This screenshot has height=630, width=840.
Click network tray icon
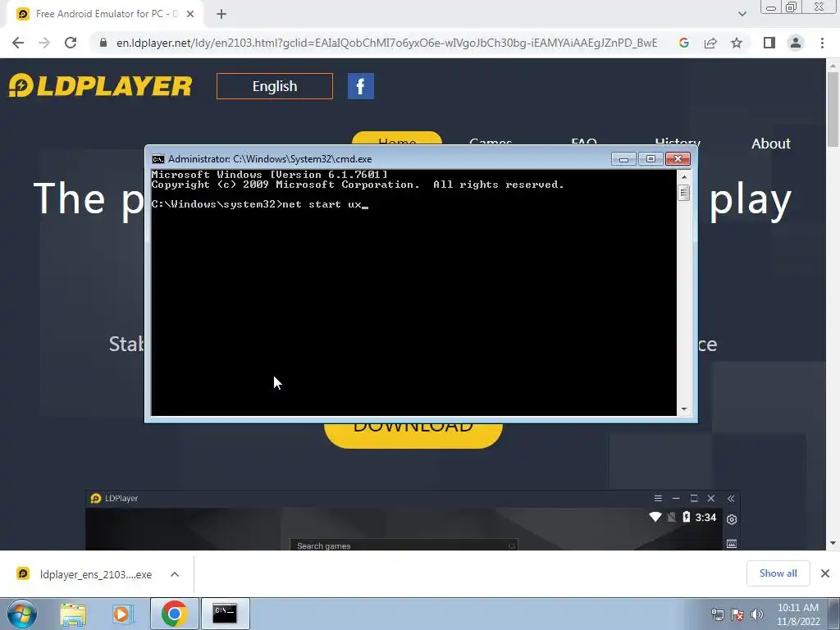[x=717, y=614]
